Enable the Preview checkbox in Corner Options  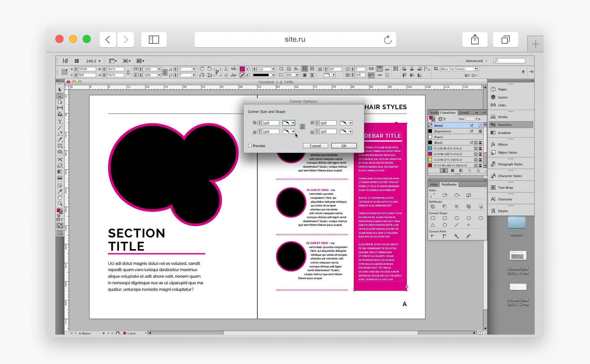click(250, 146)
